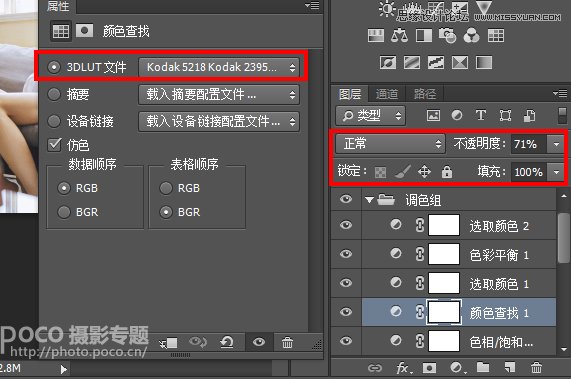This screenshot has height=379, width=571.
Task: Choose BGR under 数据顺序
Action: [x=64, y=212]
